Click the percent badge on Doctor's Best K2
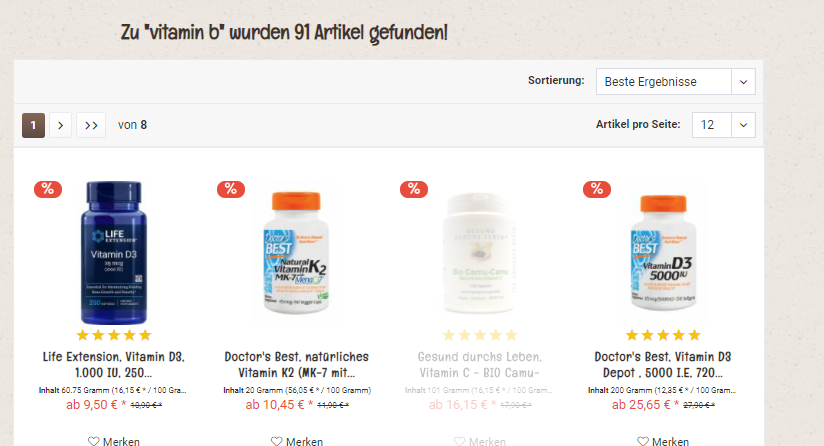824x446 pixels. [231, 189]
